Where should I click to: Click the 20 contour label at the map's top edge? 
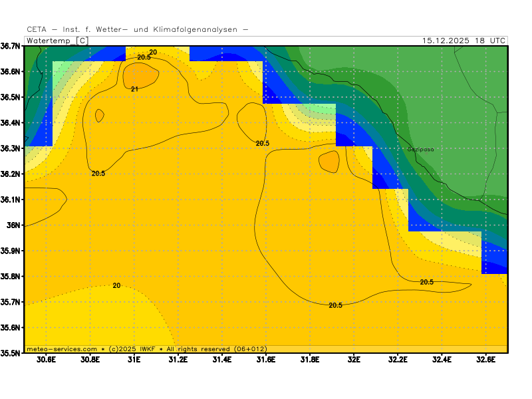[153, 52]
